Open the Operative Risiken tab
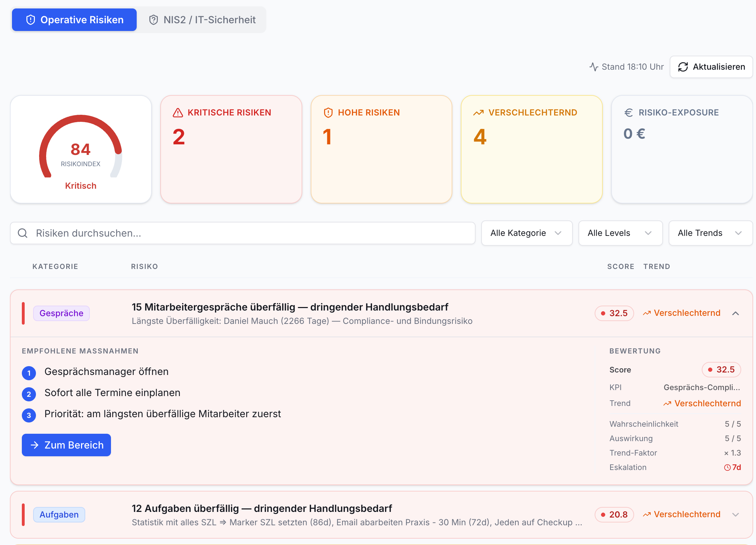This screenshot has height=545, width=756. pyautogui.click(x=74, y=20)
